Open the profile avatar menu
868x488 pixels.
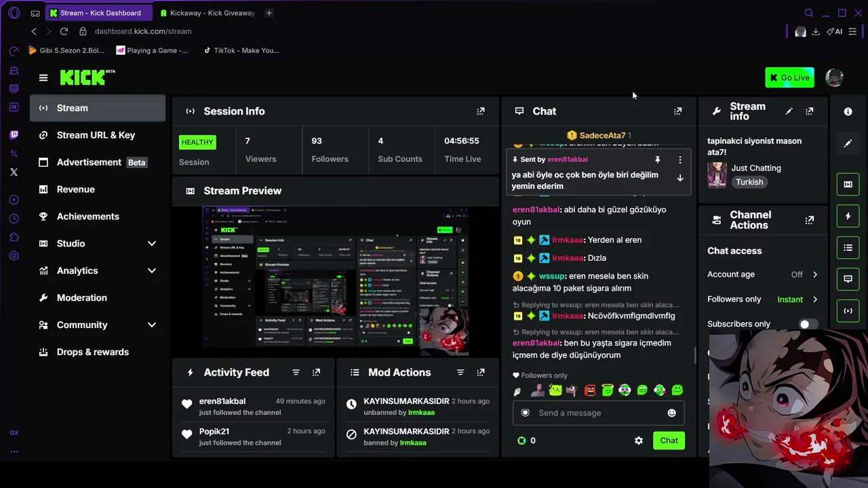click(834, 77)
